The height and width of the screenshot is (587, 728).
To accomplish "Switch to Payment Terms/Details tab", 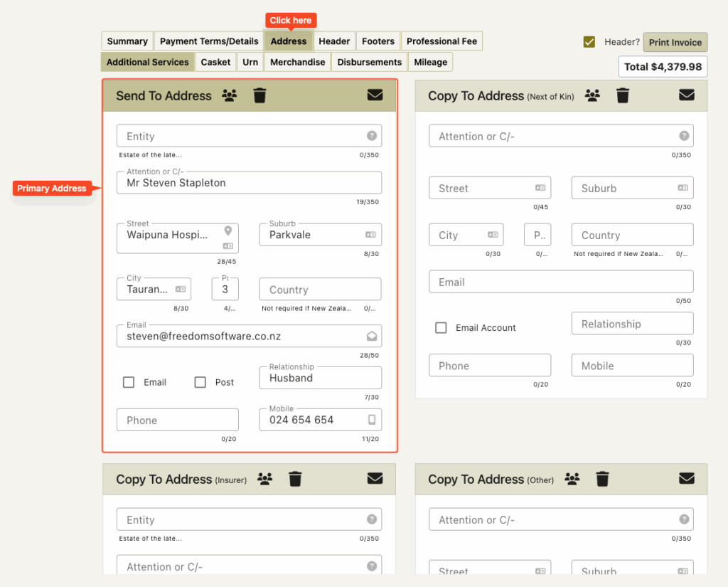I will (209, 41).
